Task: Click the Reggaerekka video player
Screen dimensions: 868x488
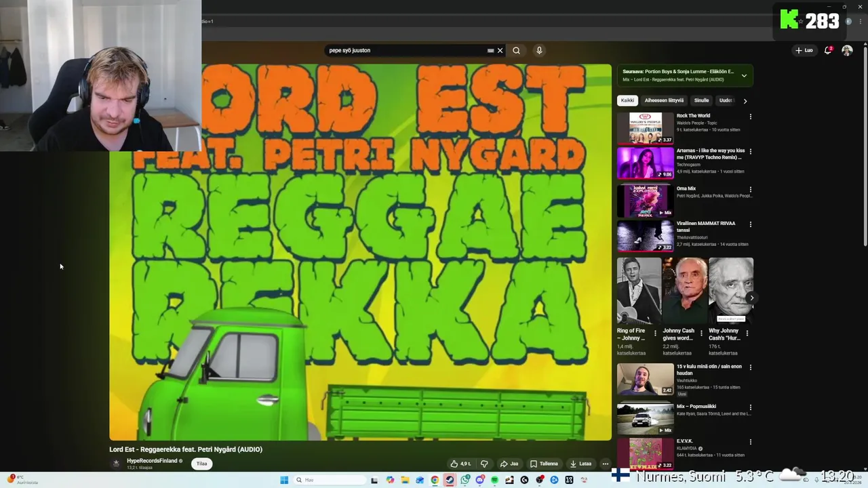Action: pos(360,252)
